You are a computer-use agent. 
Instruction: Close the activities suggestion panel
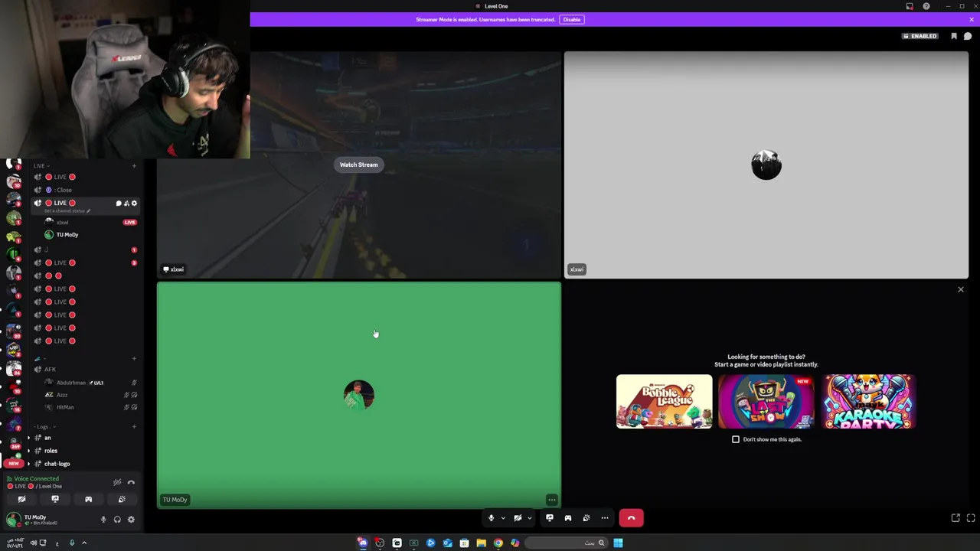pos(961,289)
